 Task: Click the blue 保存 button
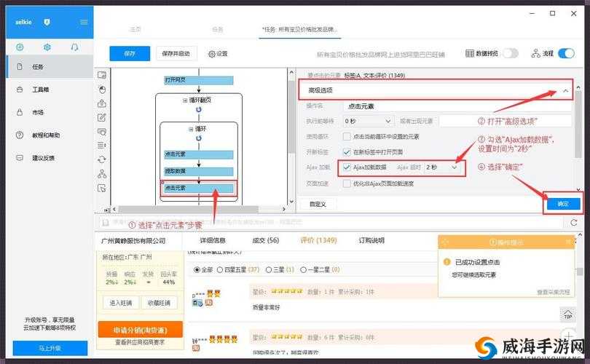(130, 53)
